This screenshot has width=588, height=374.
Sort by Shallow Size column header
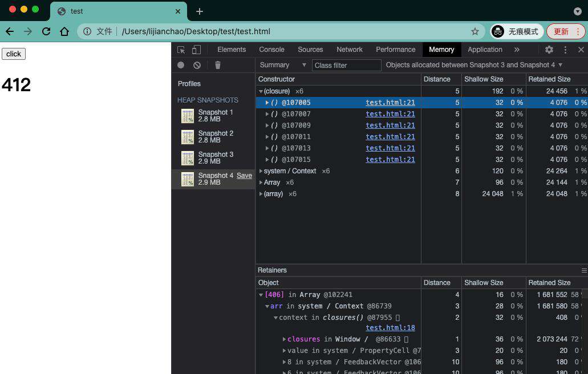pos(493,79)
